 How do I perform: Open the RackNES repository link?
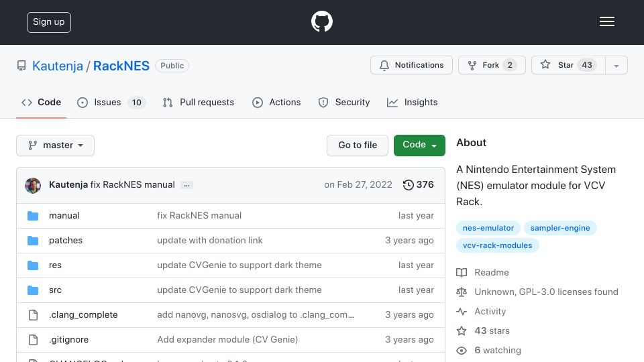(121, 66)
